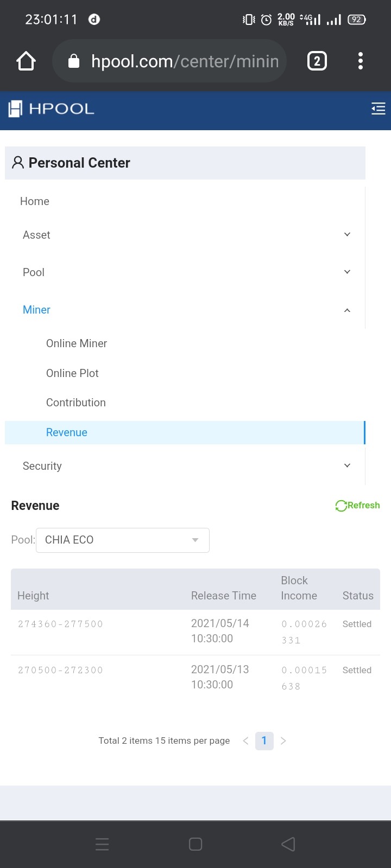Select page 1 in pagination
The height and width of the screenshot is (868, 391).
coord(264,740)
